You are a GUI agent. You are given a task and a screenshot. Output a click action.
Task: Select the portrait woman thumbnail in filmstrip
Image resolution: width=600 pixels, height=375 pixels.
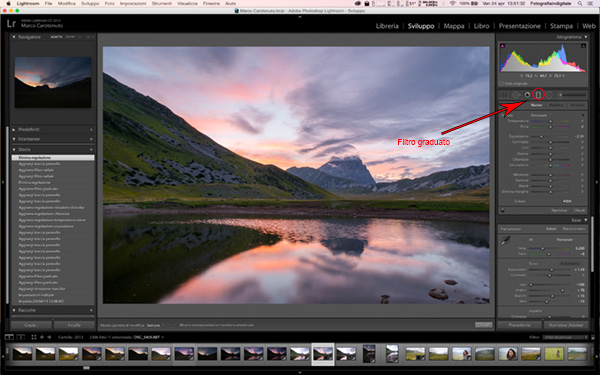click(x=508, y=354)
